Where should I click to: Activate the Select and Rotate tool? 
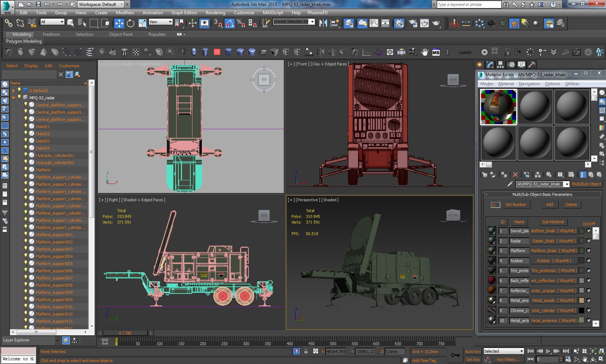click(x=131, y=23)
